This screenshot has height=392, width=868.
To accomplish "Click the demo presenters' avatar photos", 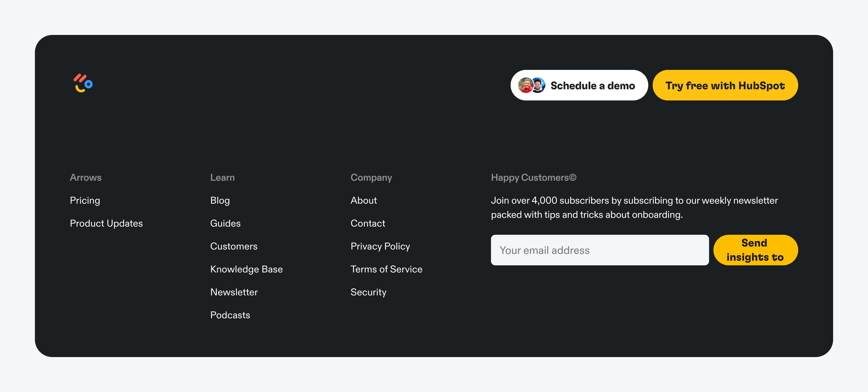I will pos(531,85).
